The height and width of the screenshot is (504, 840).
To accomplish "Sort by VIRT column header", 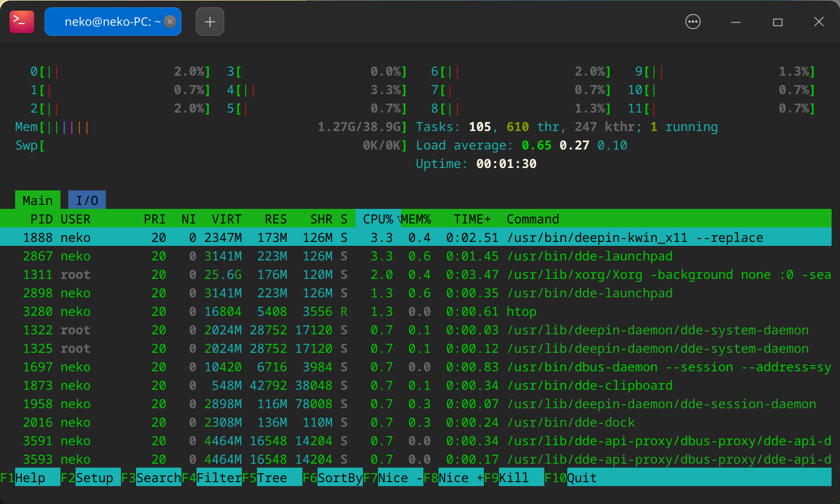I will [x=226, y=219].
